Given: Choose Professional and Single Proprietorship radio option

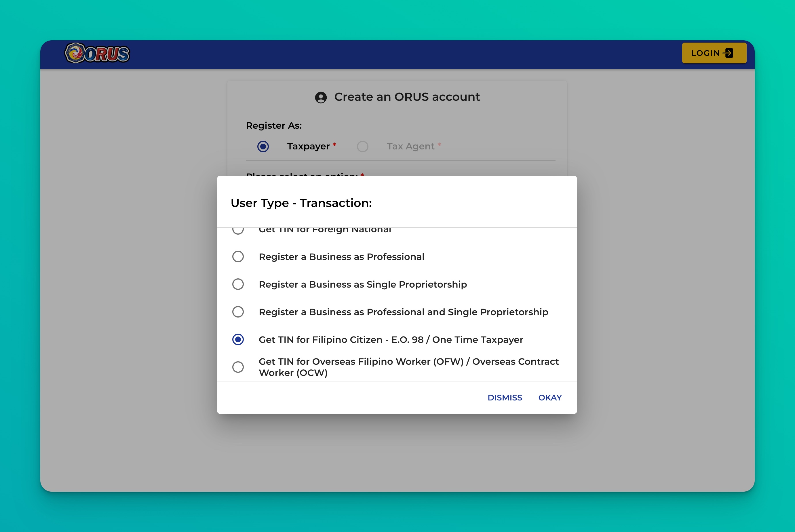Looking at the screenshot, I should click(x=238, y=311).
